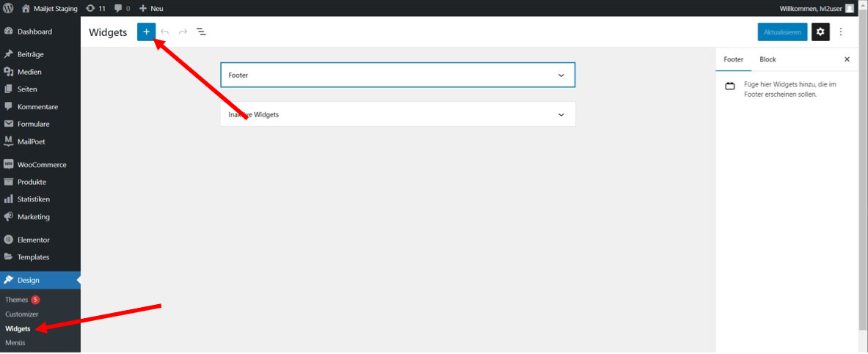Switch to the Block tab
868x354 pixels.
[x=767, y=59]
